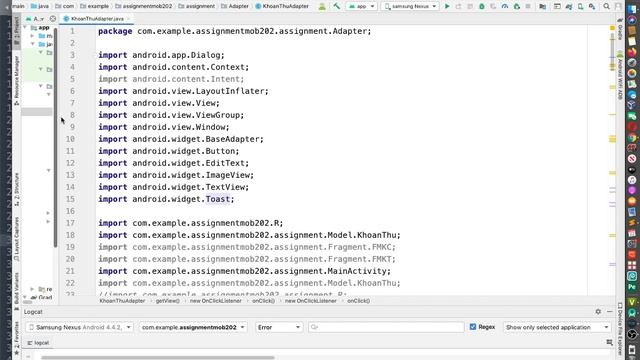
Task: Open Gradle tool window on right edge
Action: 620,30
